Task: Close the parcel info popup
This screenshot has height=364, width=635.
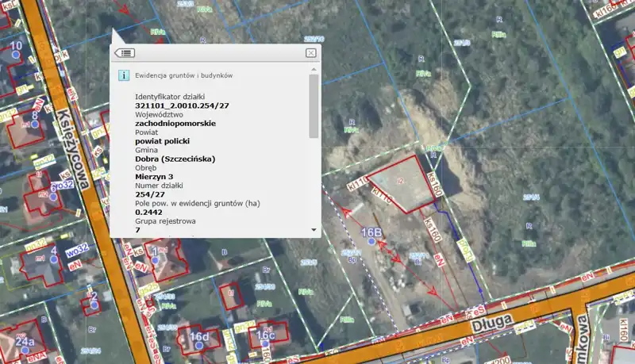Action: coord(310,53)
